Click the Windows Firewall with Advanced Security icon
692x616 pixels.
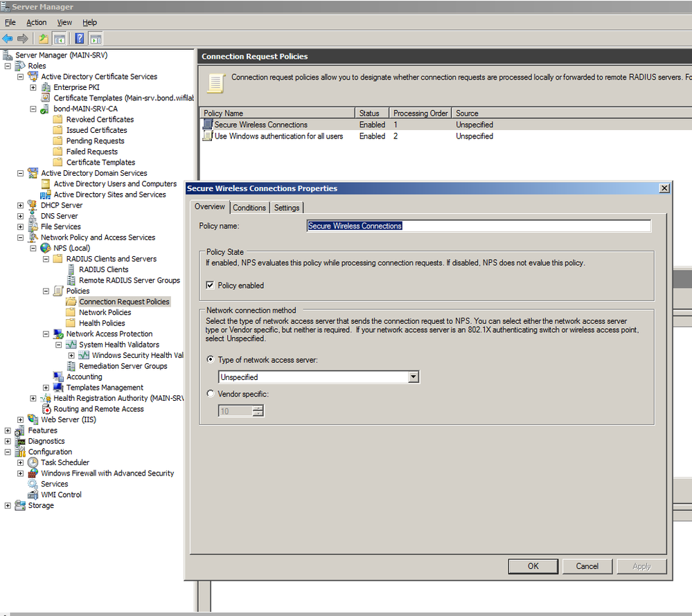click(x=33, y=473)
